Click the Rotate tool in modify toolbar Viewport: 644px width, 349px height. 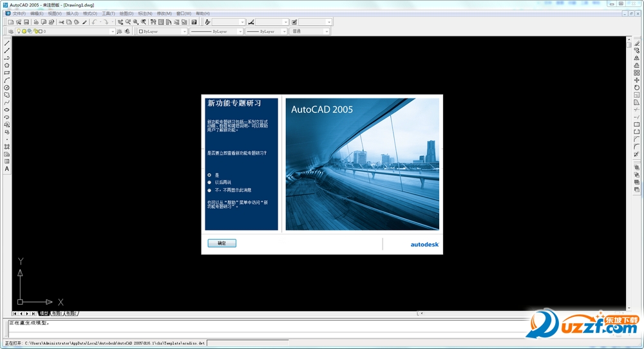[637, 88]
